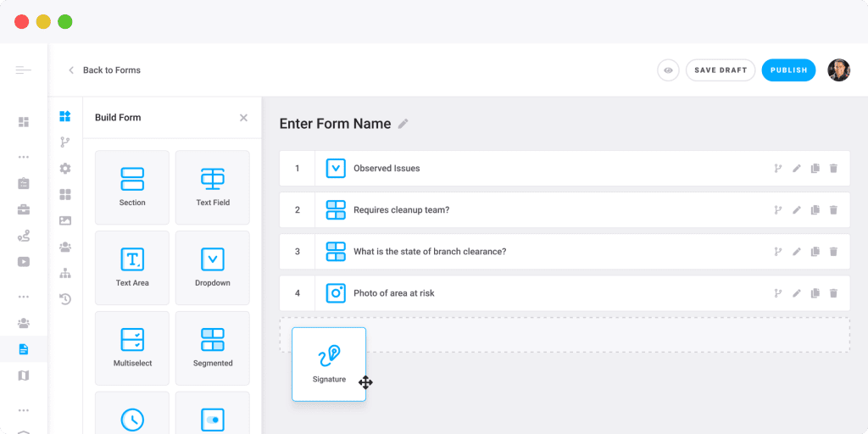The image size is (868, 434).
Task: Add a Multiselect element
Action: [x=132, y=348]
